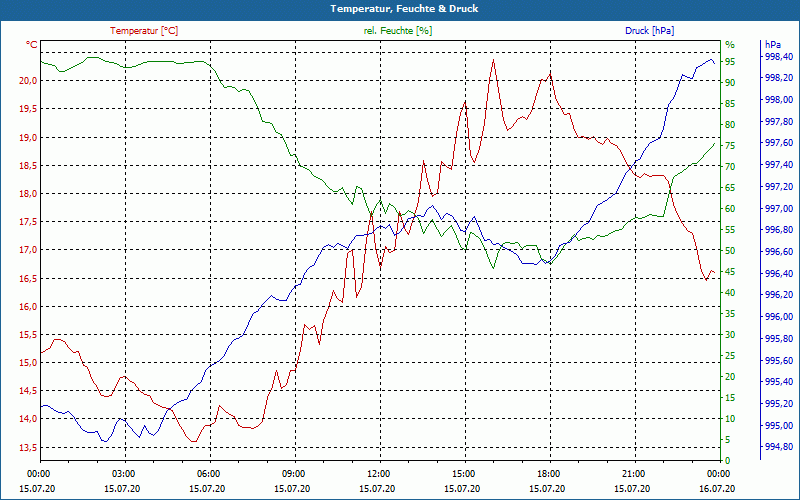The width and height of the screenshot is (800, 500).
Task: Click pressure axis value 998,20
Action: [779, 78]
